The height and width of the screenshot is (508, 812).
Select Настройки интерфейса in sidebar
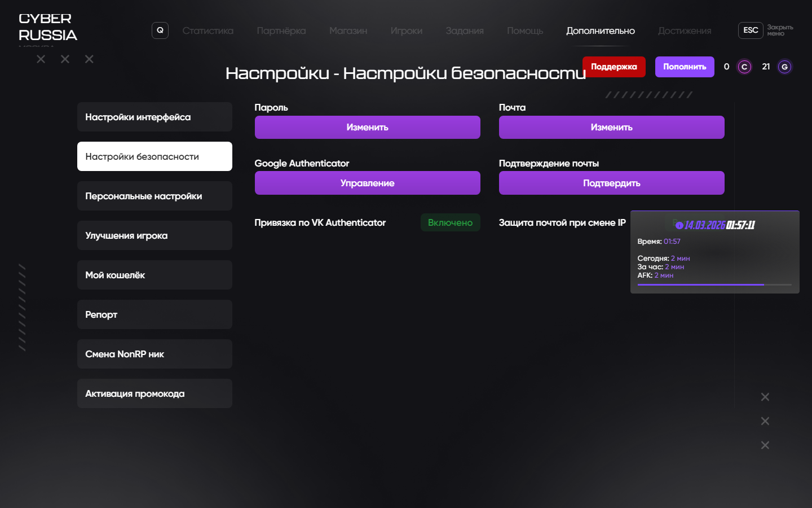(x=155, y=117)
